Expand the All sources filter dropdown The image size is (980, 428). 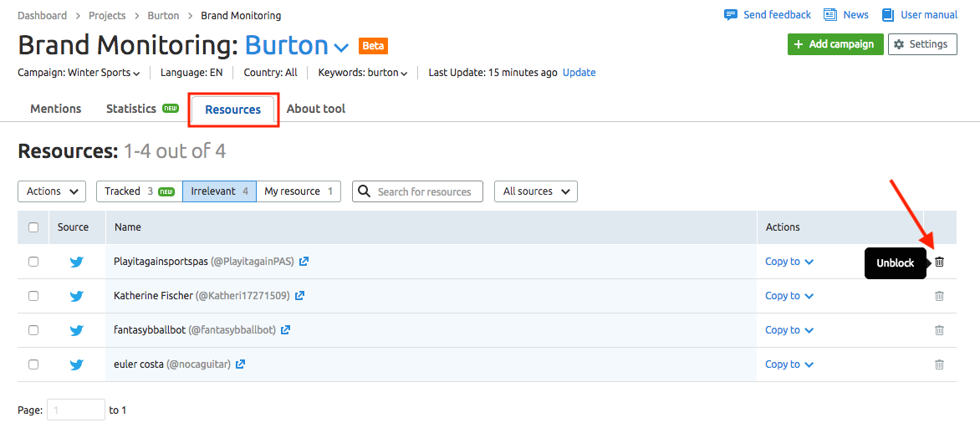pos(536,191)
